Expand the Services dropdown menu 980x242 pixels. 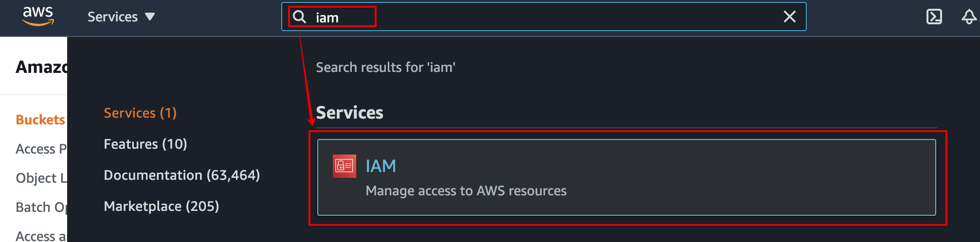(x=121, y=17)
